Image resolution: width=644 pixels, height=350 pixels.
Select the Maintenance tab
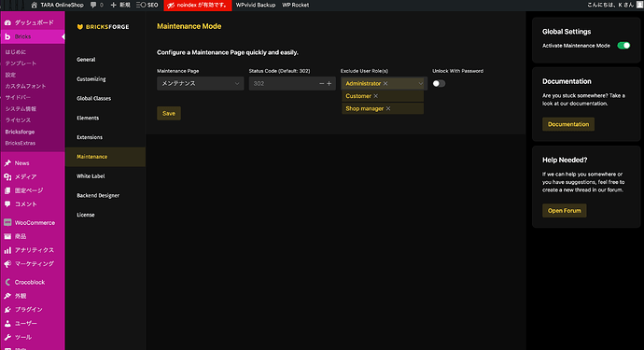105,157
